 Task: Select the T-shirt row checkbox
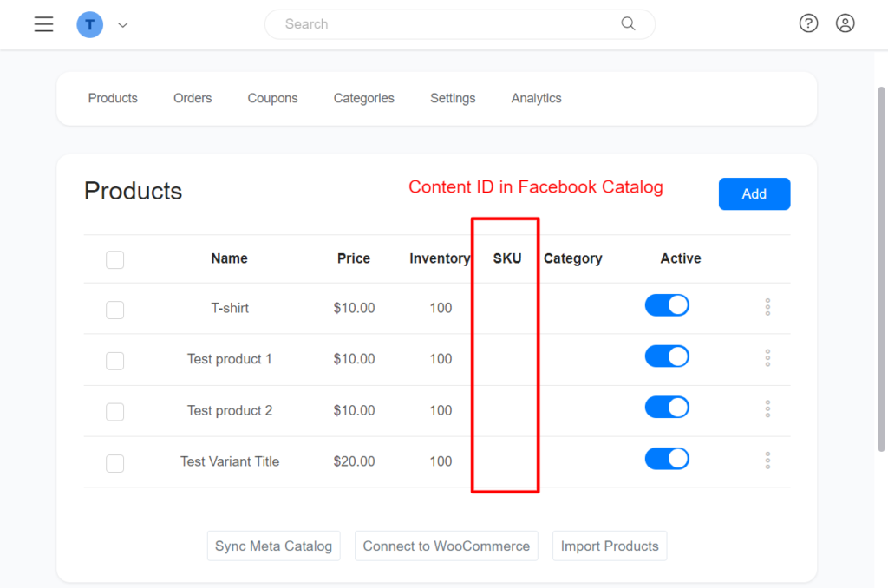point(114,310)
